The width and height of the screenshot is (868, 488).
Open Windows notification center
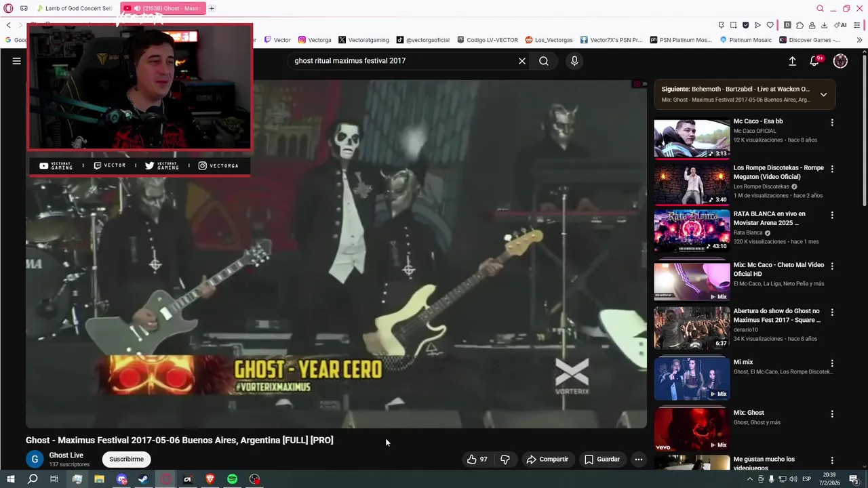[854, 479]
